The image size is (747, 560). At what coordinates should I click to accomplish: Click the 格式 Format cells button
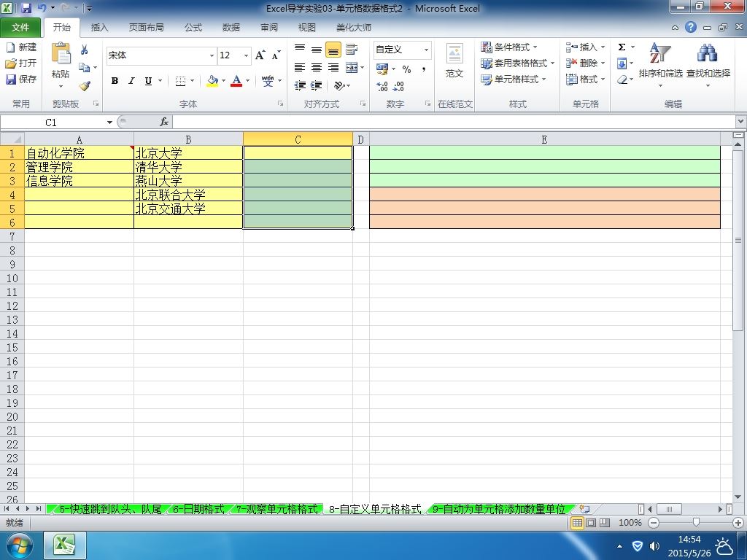(x=585, y=79)
